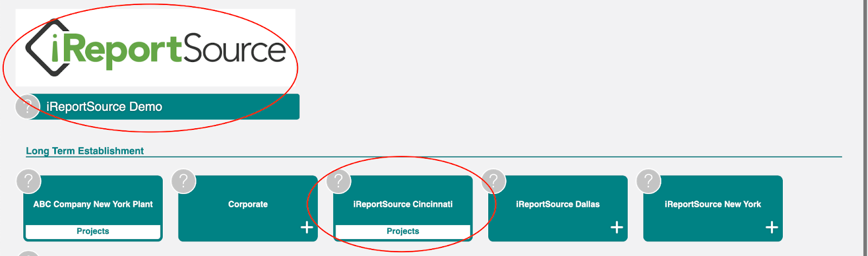Click help icon on Corporate card

click(183, 181)
